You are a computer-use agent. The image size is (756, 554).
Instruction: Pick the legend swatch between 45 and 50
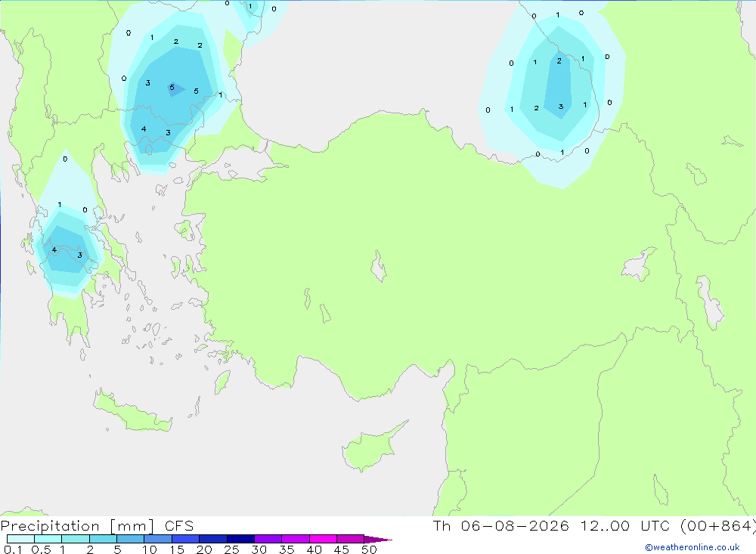[351, 539]
